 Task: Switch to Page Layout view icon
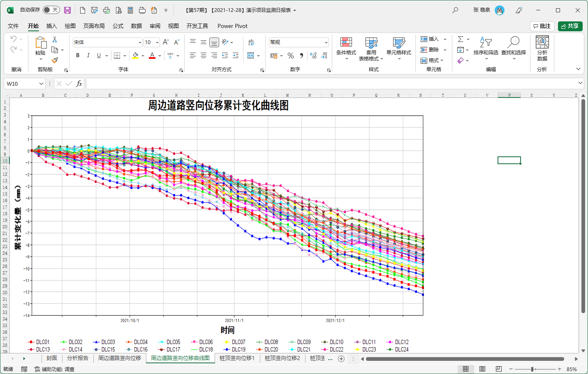[x=482, y=369]
